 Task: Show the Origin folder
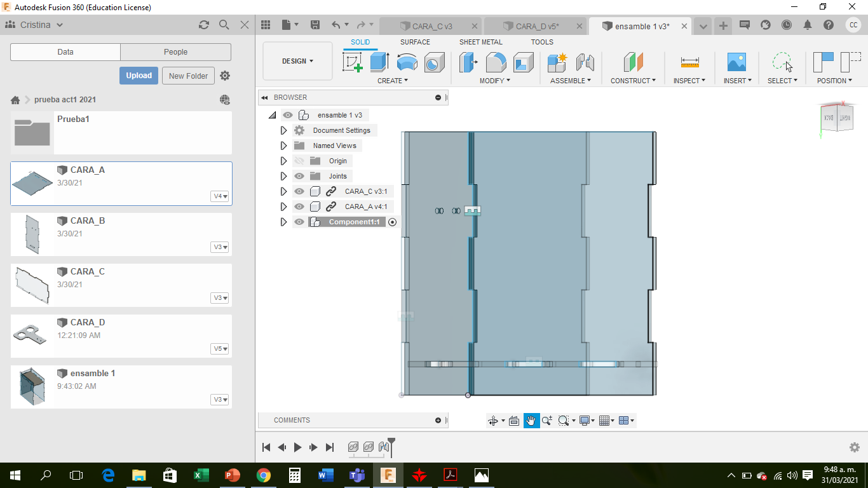point(299,161)
